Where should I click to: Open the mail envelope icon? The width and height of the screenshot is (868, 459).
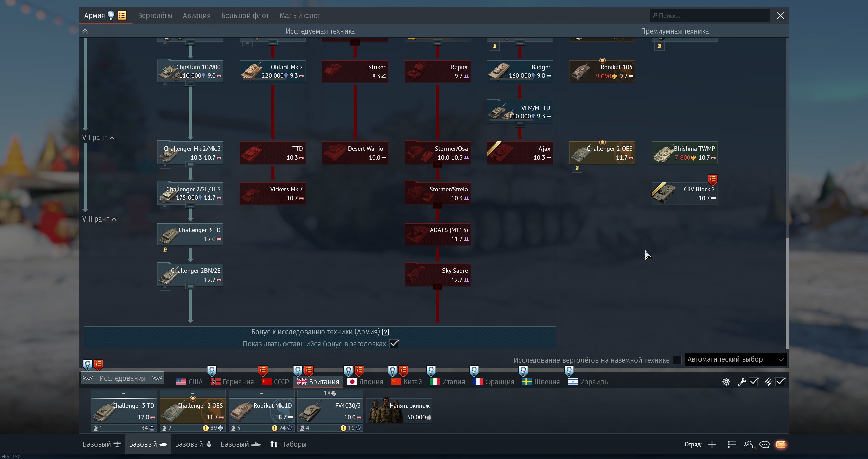781,444
